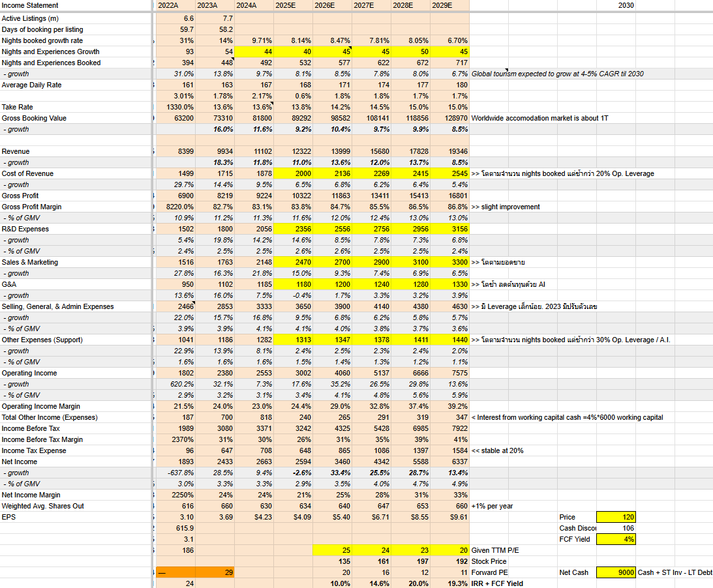Viewport: 713px width, 588px height.
Task: Click the 'Net Income Margin' label
Action: 31,495
